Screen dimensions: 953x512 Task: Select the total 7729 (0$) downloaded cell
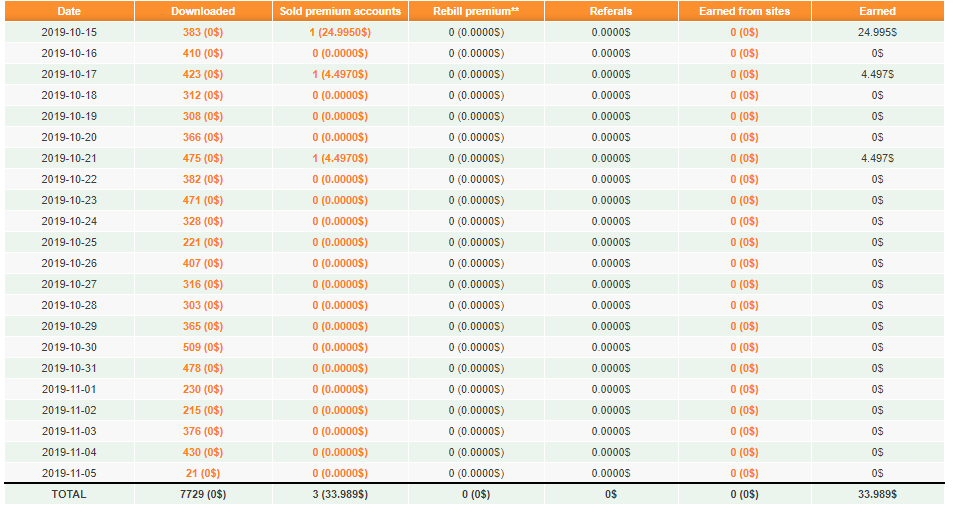(203, 494)
